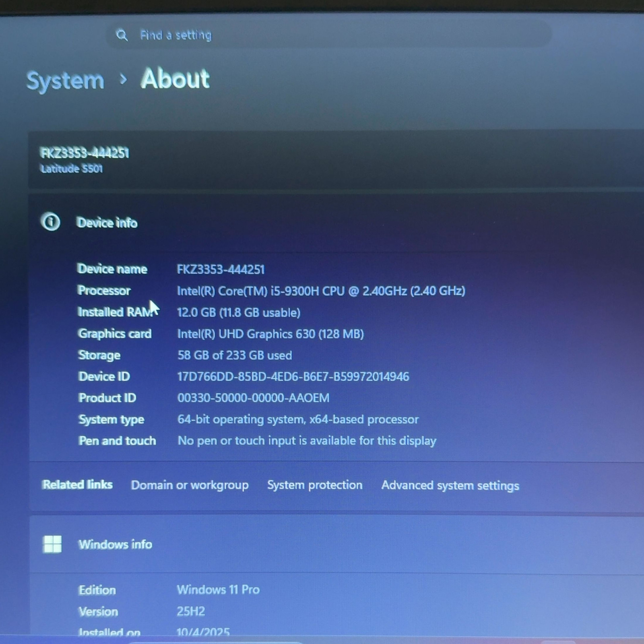Open System protection link
The width and height of the screenshot is (644, 644).
click(315, 485)
